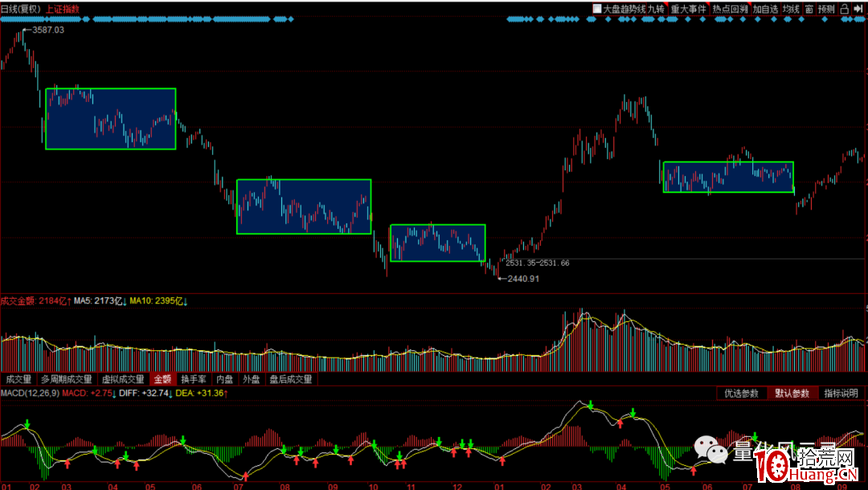Click the 加自选 button
This screenshot has height=490, width=868.
[x=765, y=9]
